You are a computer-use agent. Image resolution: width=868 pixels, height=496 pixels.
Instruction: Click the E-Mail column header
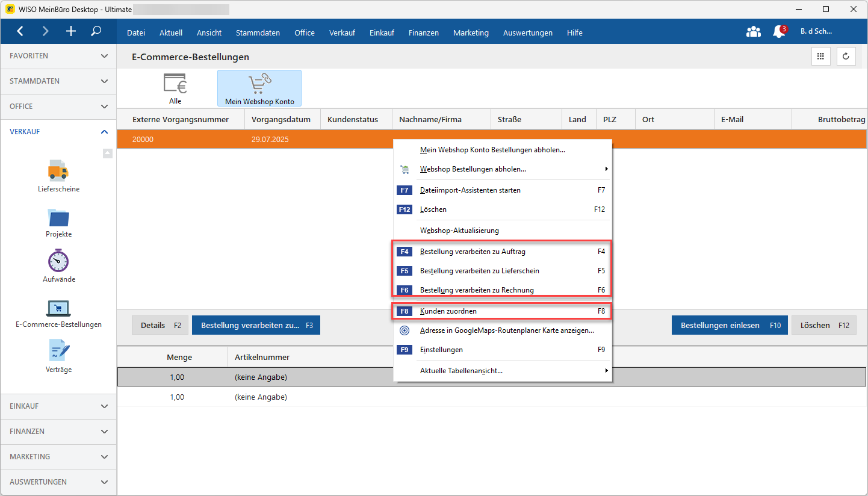click(x=752, y=119)
